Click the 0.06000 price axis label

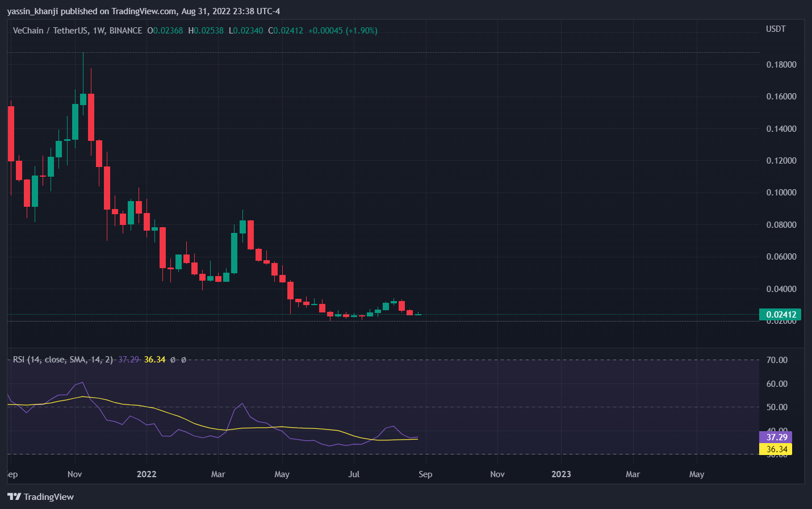point(781,257)
